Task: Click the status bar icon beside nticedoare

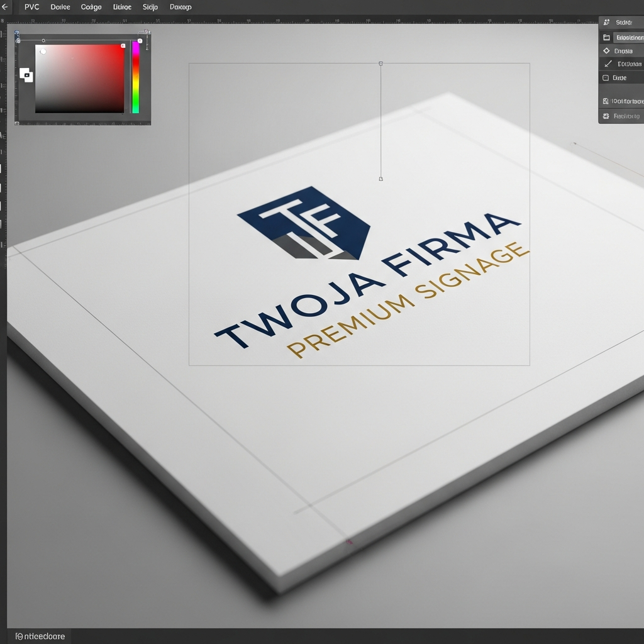Action: pyautogui.click(x=19, y=636)
